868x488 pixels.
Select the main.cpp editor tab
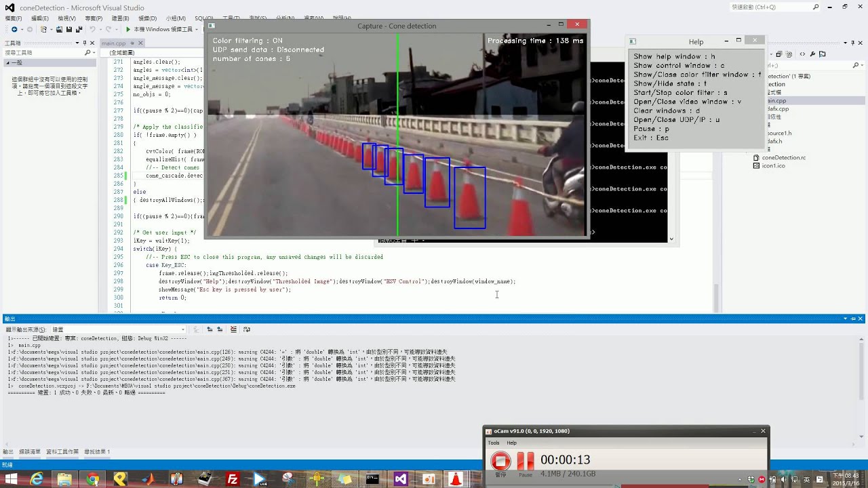(x=113, y=43)
